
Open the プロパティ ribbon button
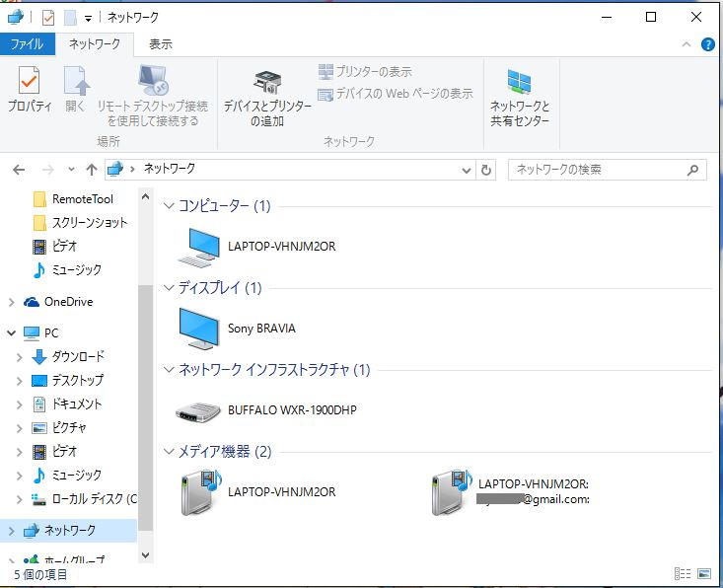[x=30, y=89]
